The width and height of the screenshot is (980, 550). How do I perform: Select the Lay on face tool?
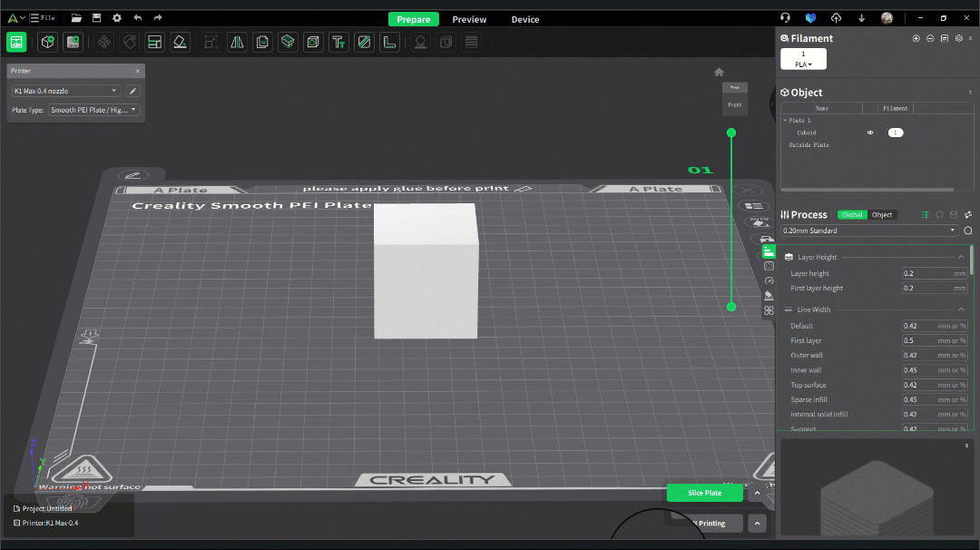[180, 42]
